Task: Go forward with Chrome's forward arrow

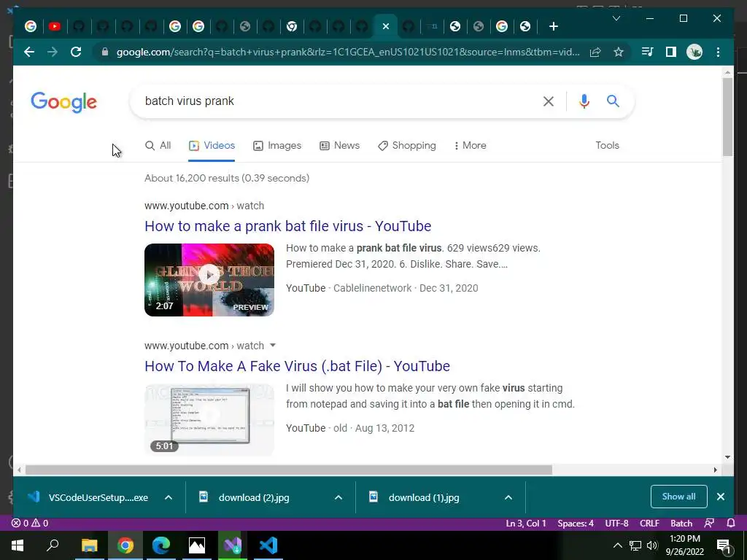Action: tap(53, 52)
